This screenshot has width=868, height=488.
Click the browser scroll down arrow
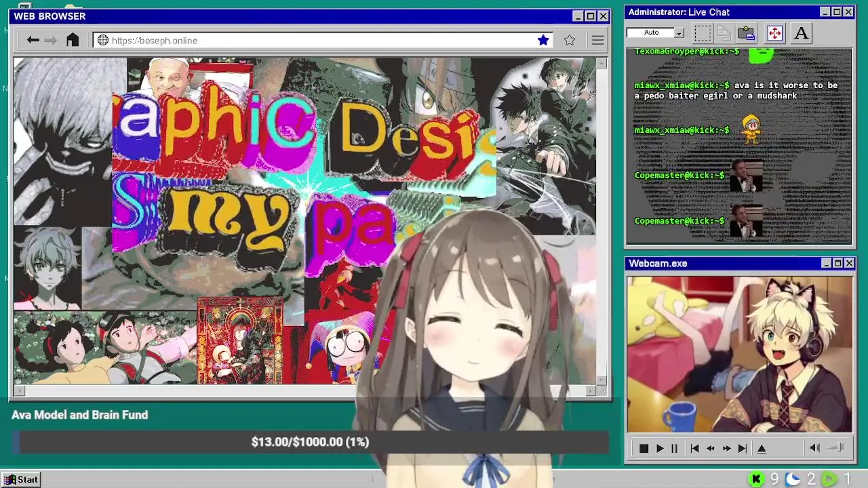coord(601,380)
